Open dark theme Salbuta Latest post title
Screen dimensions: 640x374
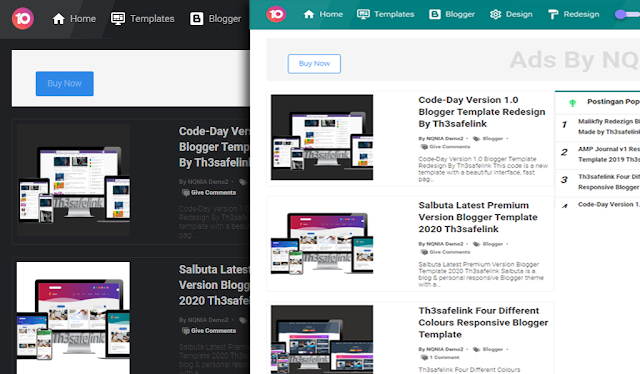coord(214,285)
